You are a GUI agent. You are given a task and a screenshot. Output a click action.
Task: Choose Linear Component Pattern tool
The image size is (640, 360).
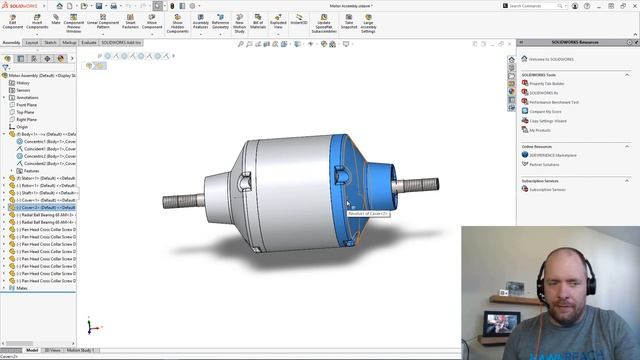(103, 22)
